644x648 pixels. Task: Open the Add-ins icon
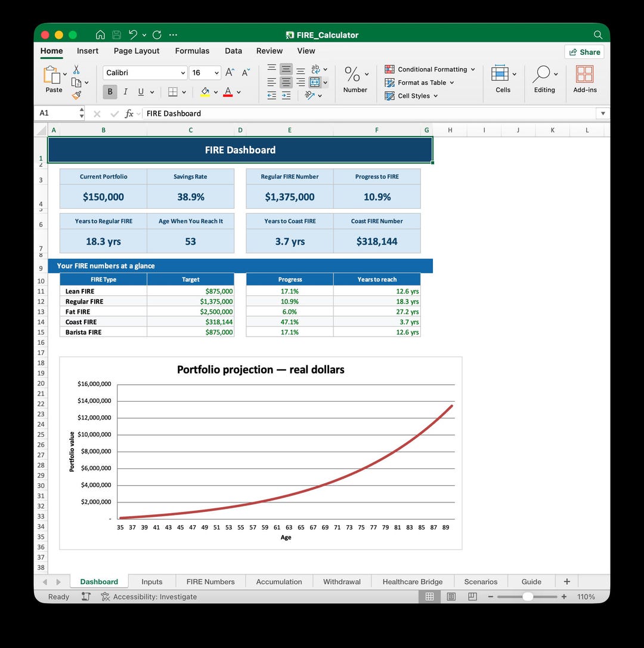(x=584, y=75)
